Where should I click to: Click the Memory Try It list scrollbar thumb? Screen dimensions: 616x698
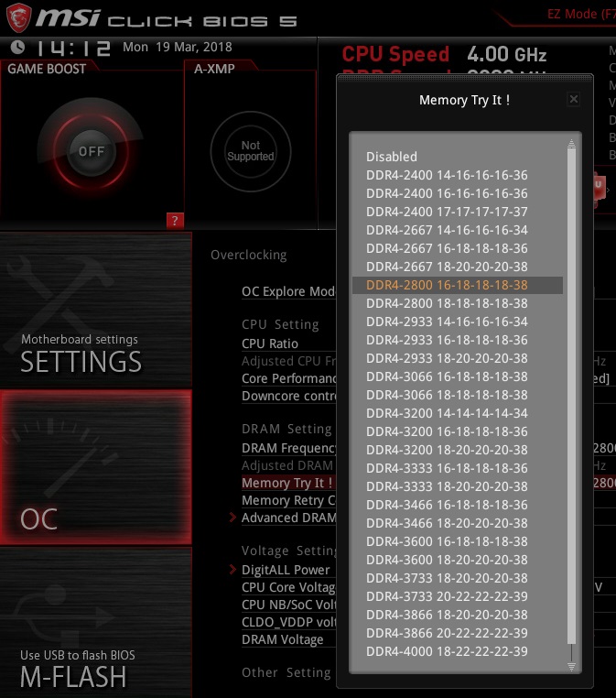571,397
